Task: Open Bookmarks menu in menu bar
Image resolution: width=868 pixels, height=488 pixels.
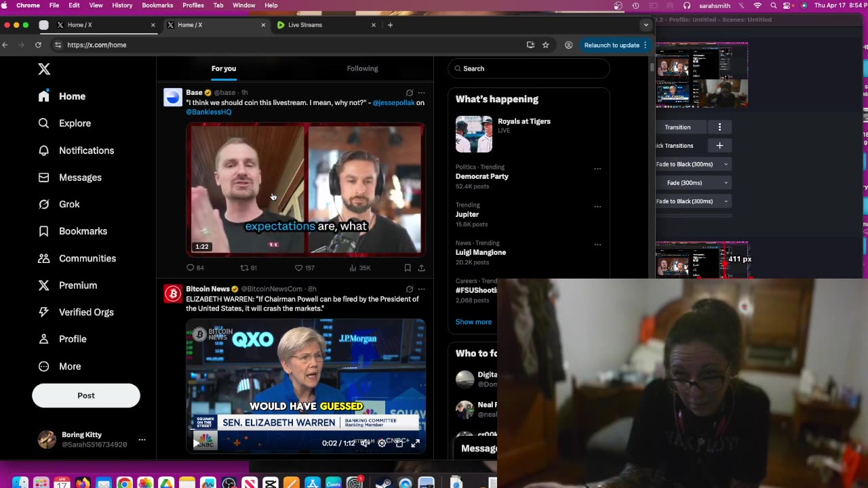Action: (x=157, y=5)
